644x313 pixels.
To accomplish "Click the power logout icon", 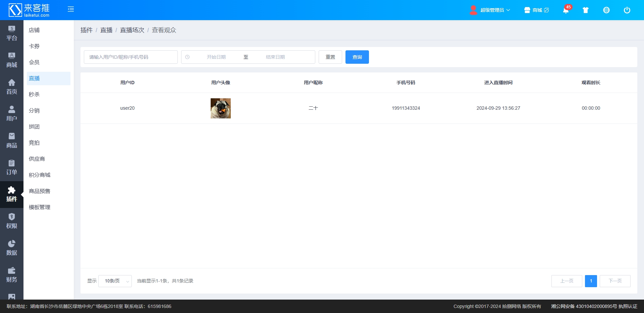I will tap(627, 10).
